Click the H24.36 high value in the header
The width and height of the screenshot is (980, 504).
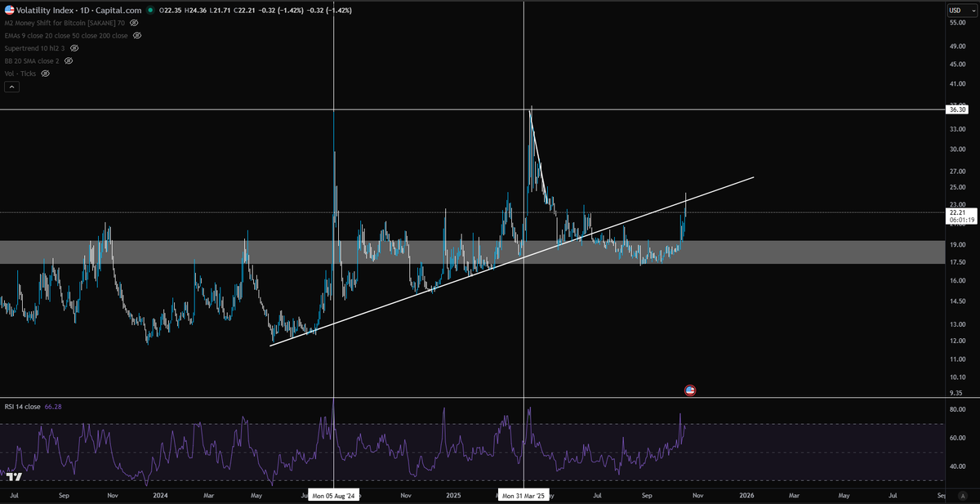click(x=198, y=10)
